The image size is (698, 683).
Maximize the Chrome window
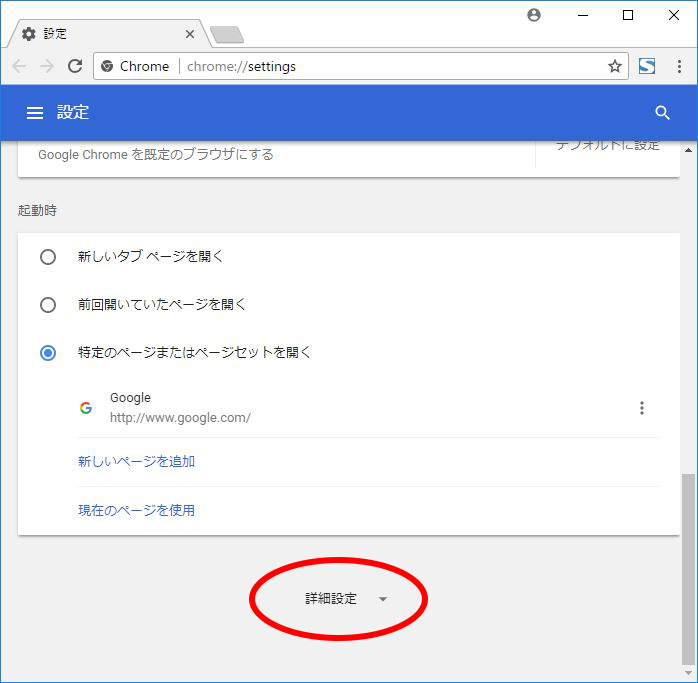tap(628, 15)
